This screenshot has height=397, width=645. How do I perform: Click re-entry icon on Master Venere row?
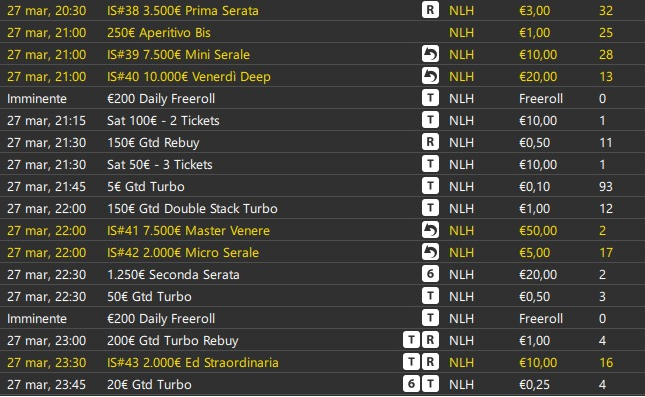point(430,230)
